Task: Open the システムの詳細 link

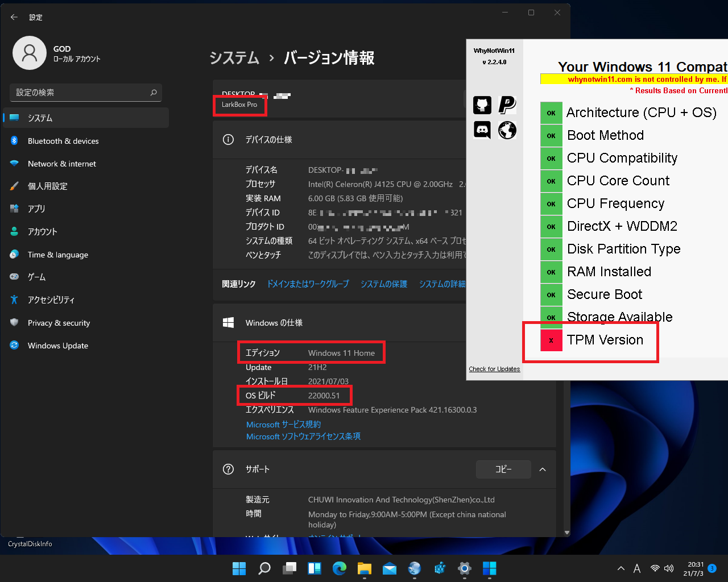Action: coord(442,284)
